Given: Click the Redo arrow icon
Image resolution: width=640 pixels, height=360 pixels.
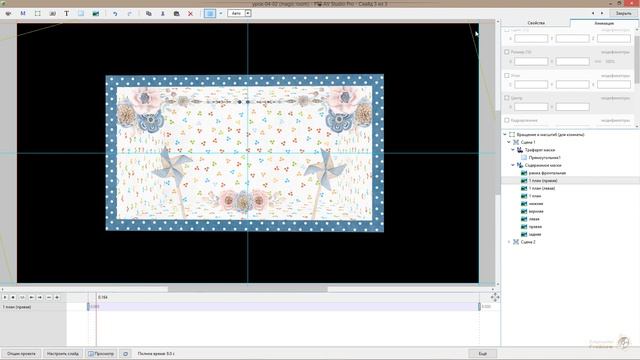Looking at the screenshot, I should click(129, 13).
